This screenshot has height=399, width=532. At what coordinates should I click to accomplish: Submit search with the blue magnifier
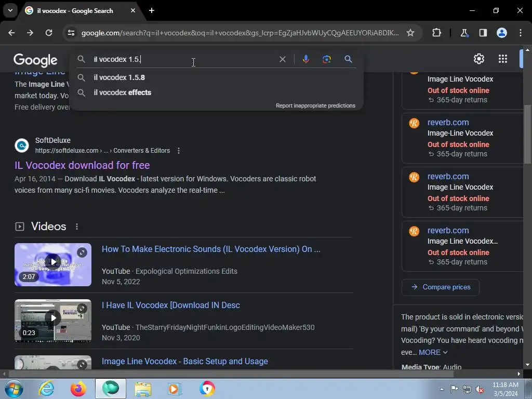pos(348,59)
